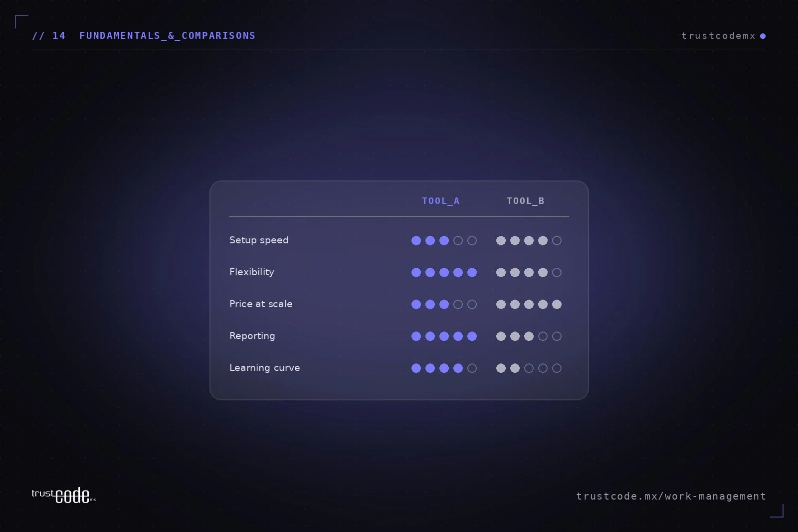The height and width of the screenshot is (532, 798).
Task: Click fifth Tool A dot in Flexibility row
Action: coord(472,273)
